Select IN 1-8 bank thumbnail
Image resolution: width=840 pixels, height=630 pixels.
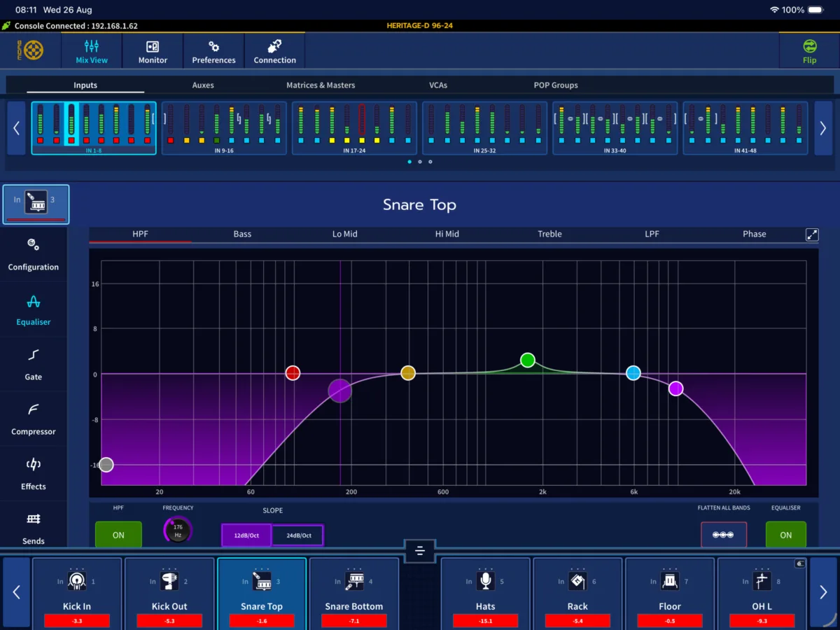94,128
